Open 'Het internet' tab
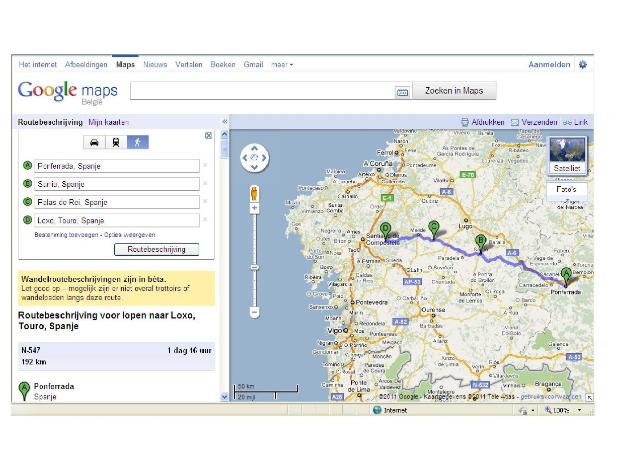This screenshot has width=640, height=452. (38, 65)
